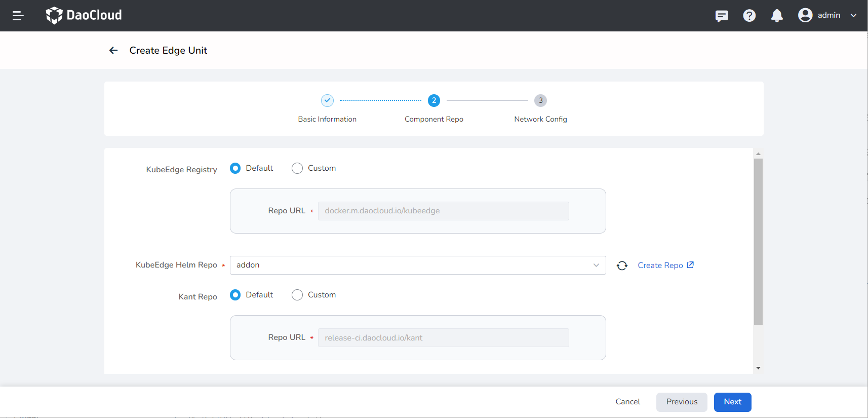Viewport: 868px width, 418px height.
Task: Click the admin username text
Action: pyautogui.click(x=829, y=15)
